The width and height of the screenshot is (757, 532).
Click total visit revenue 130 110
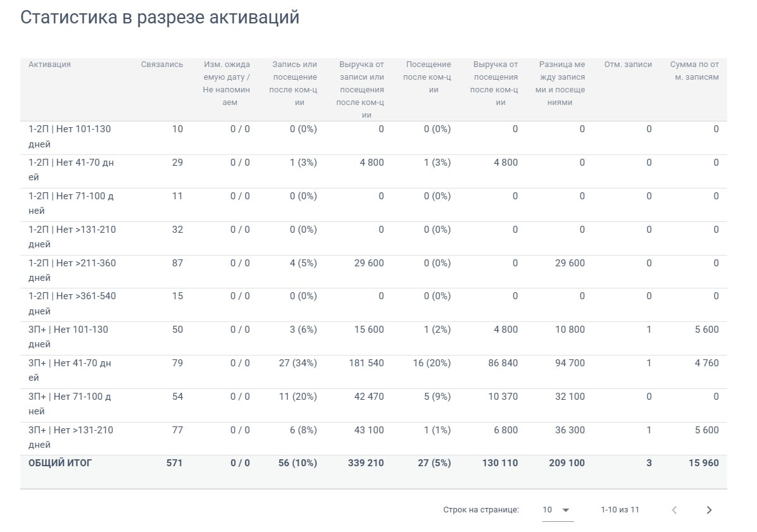pos(499,463)
